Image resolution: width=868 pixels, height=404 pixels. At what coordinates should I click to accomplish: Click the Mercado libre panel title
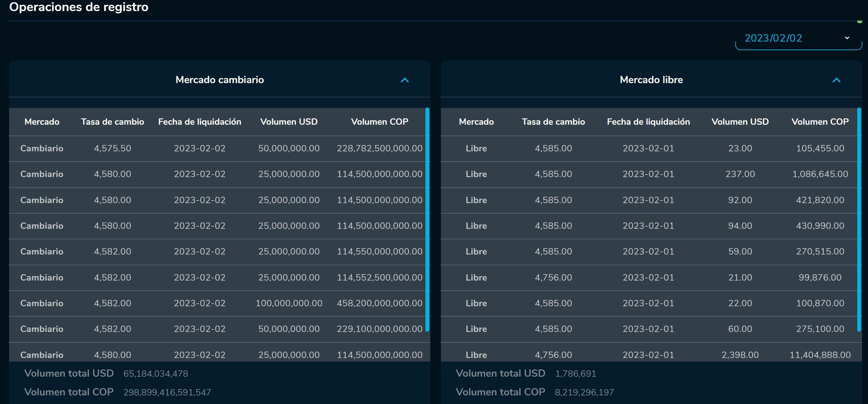click(x=651, y=80)
